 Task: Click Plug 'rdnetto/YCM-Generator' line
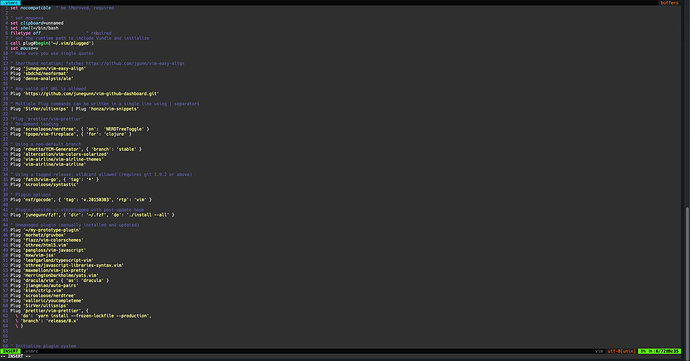[x=76, y=149]
